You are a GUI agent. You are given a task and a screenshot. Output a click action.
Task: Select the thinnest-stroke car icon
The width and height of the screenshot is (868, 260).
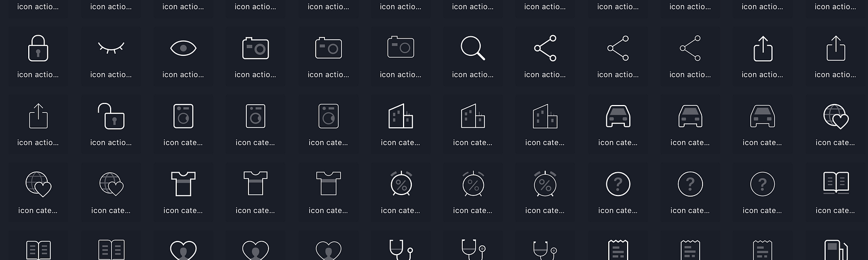(x=762, y=116)
